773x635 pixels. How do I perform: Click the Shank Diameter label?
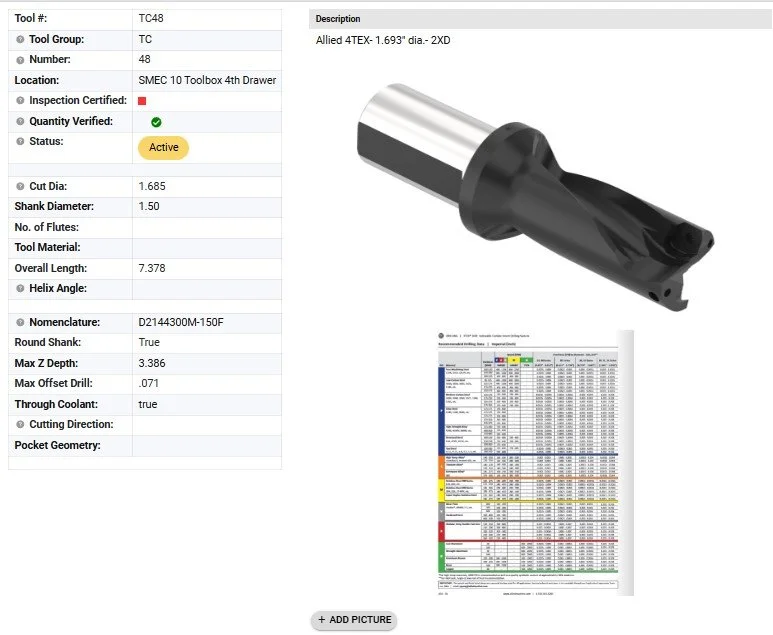pyautogui.click(x=54, y=206)
